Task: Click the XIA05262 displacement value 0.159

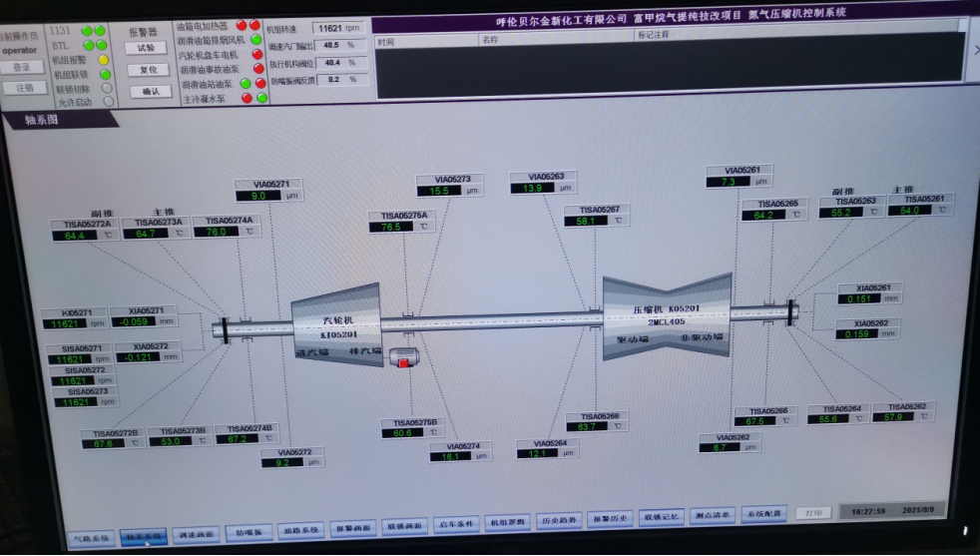Action: click(857, 334)
